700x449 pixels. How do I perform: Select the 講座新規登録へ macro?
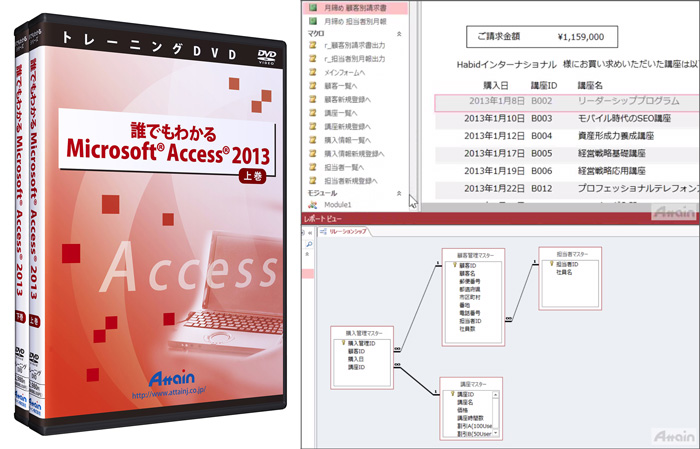tap(347, 127)
